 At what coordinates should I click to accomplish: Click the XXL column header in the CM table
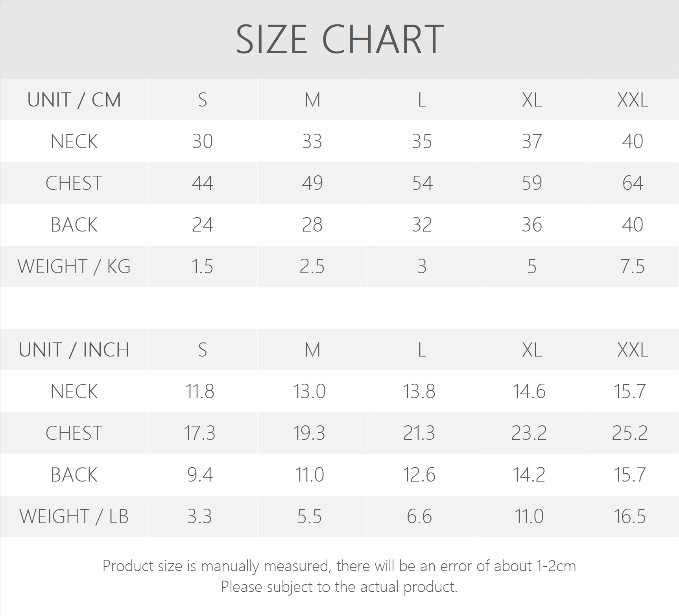pos(633,100)
